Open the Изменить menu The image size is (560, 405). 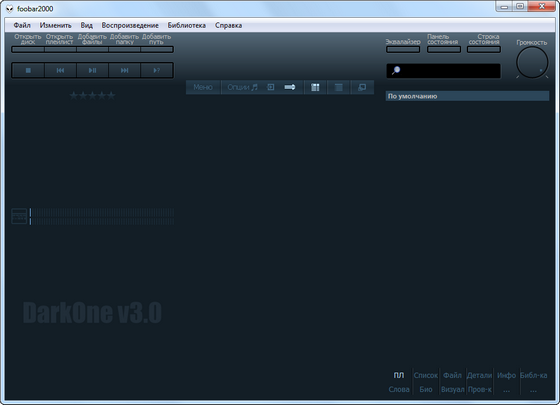coord(55,25)
